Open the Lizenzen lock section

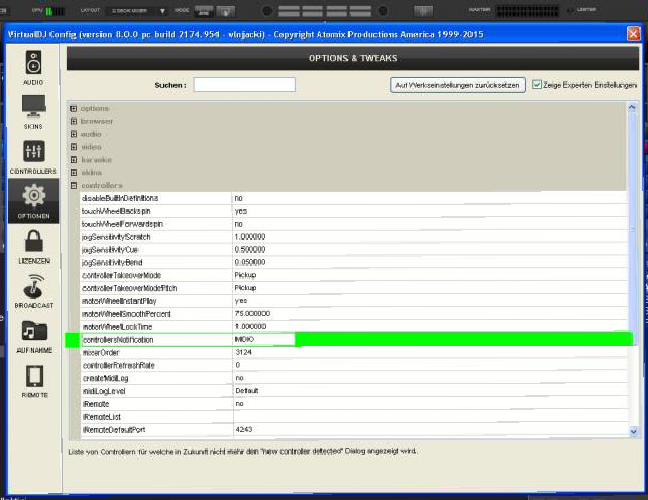33,247
